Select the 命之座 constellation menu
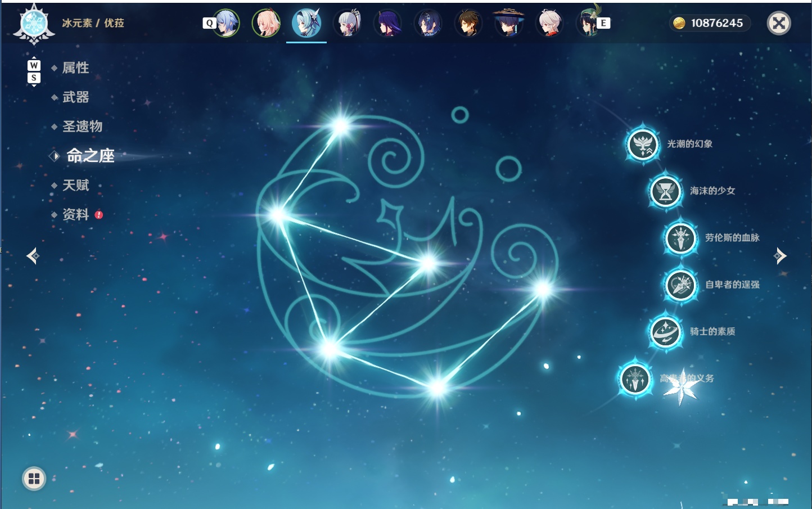This screenshot has width=812, height=509. (x=90, y=156)
